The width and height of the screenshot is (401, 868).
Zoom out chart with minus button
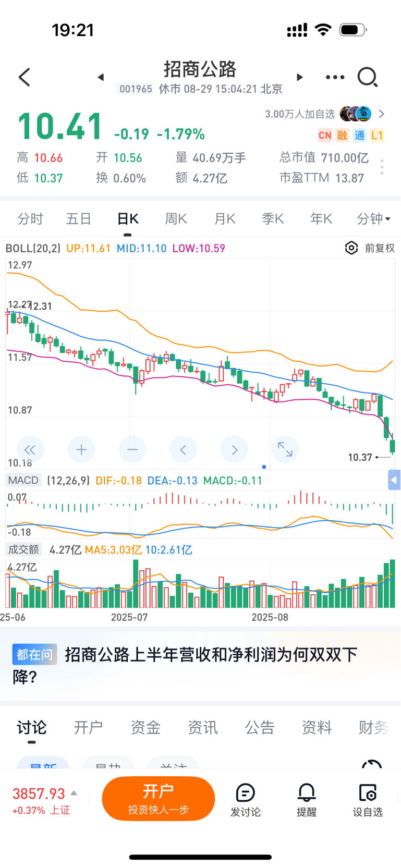[x=132, y=449]
